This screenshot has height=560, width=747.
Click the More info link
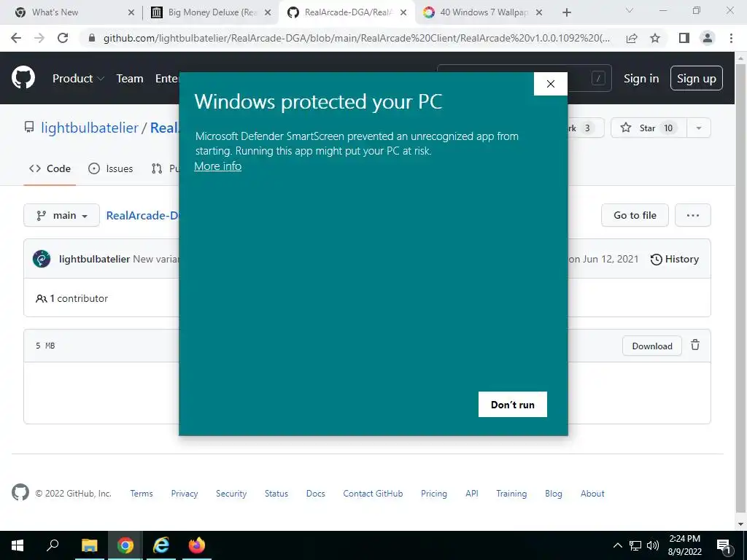[x=217, y=166]
